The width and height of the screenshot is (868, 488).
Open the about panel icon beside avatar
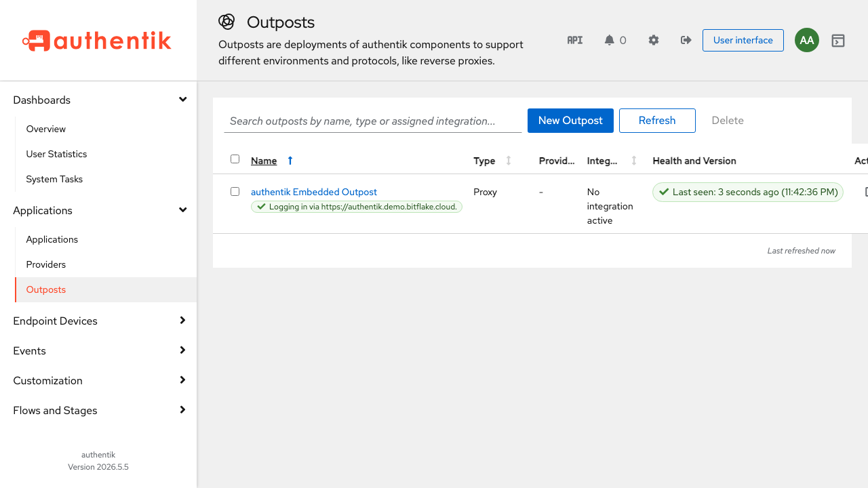[838, 41]
